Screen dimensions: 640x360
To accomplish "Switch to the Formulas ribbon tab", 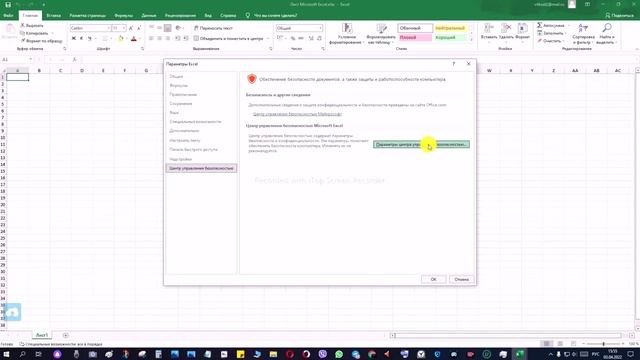I will click(124, 16).
